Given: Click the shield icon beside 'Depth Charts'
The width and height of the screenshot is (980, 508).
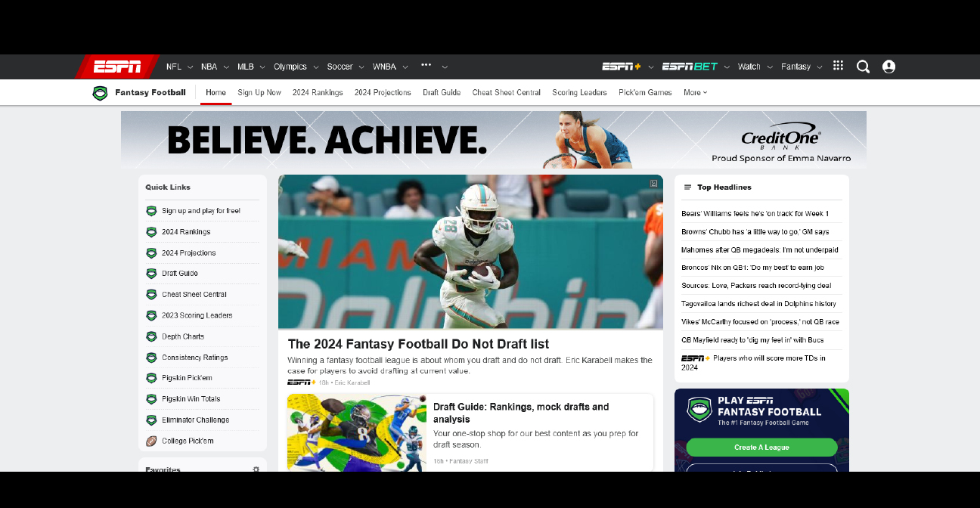Looking at the screenshot, I should (x=151, y=336).
